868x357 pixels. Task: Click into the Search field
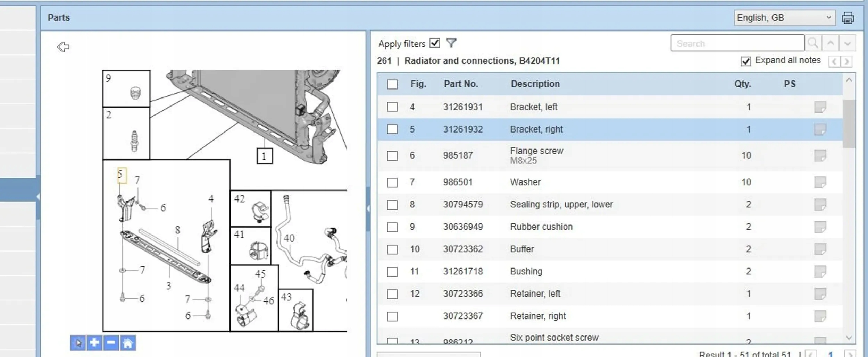pyautogui.click(x=737, y=43)
